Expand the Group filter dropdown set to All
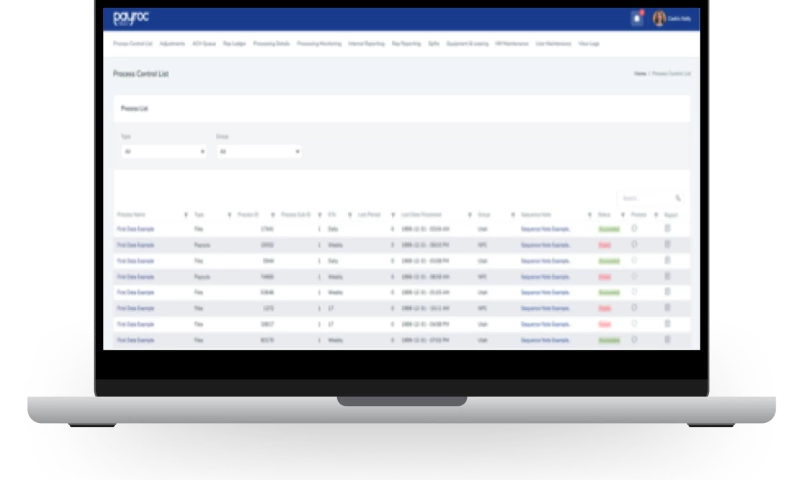 (x=259, y=151)
